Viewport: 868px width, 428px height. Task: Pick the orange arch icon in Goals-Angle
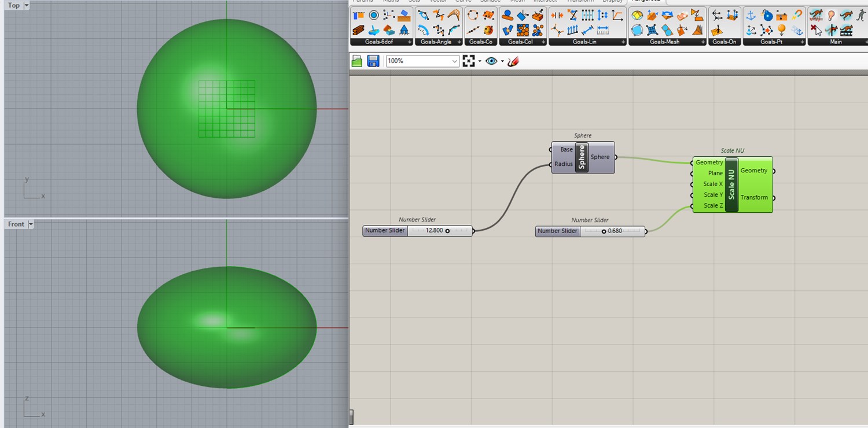(x=454, y=15)
